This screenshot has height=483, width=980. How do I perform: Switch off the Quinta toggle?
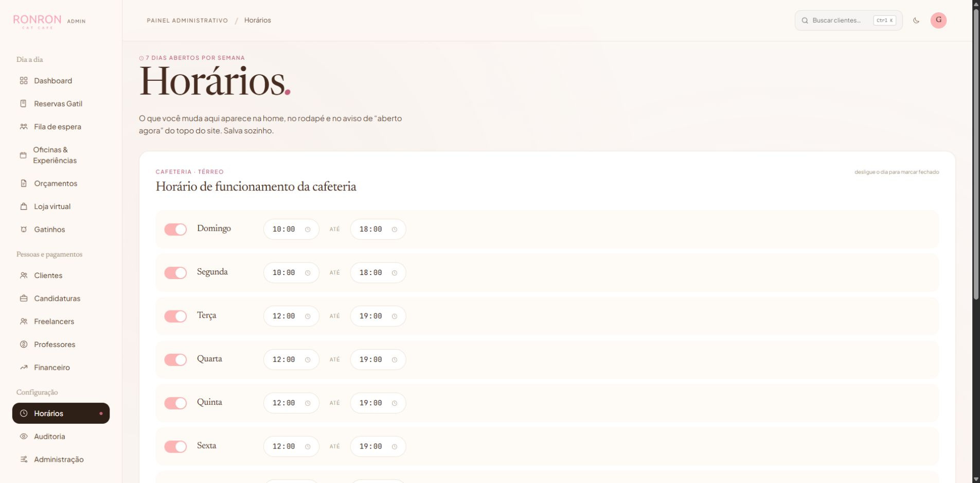(x=175, y=403)
